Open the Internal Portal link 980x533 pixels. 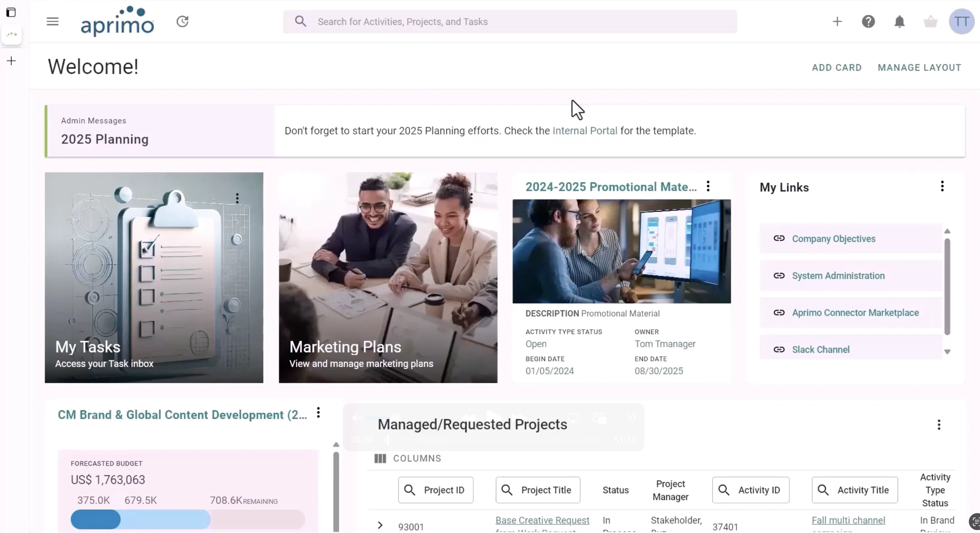tap(585, 131)
